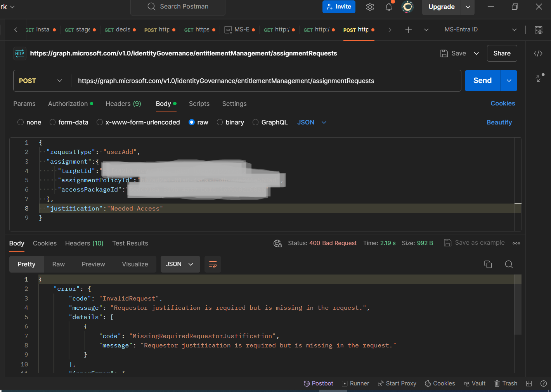Image resolution: width=551 pixels, height=392 pixels.
Task: Switch response view to Raw
Action: coord(59,264)
